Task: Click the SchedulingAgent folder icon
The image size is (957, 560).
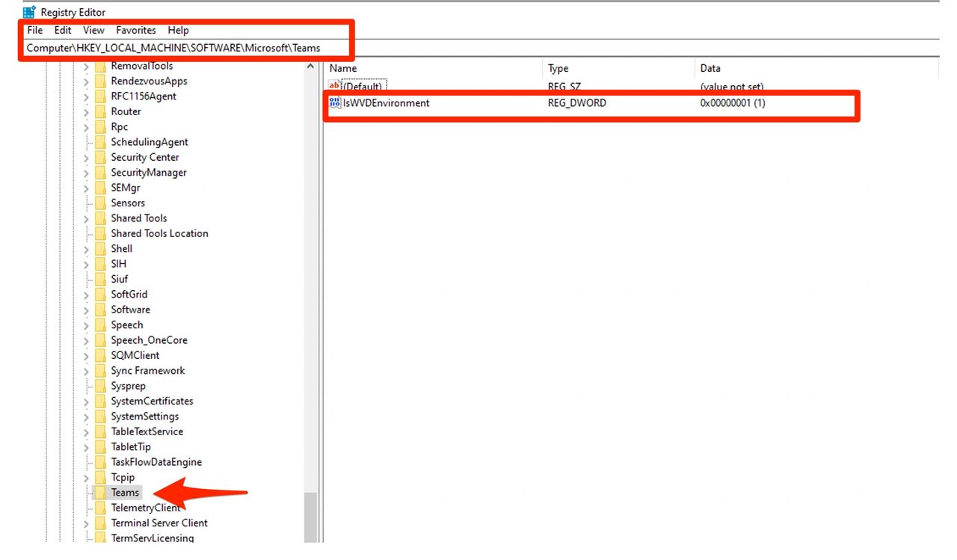Action: coord(99,142)
